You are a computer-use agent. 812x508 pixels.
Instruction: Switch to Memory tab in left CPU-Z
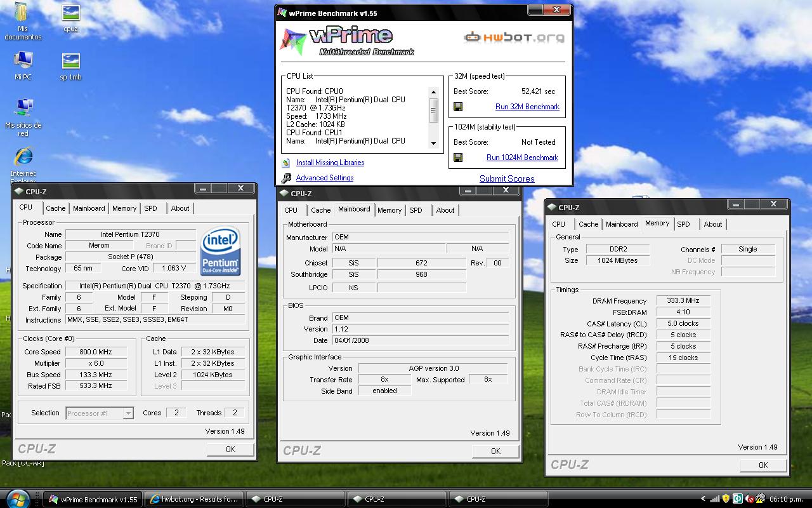(124, 208)
